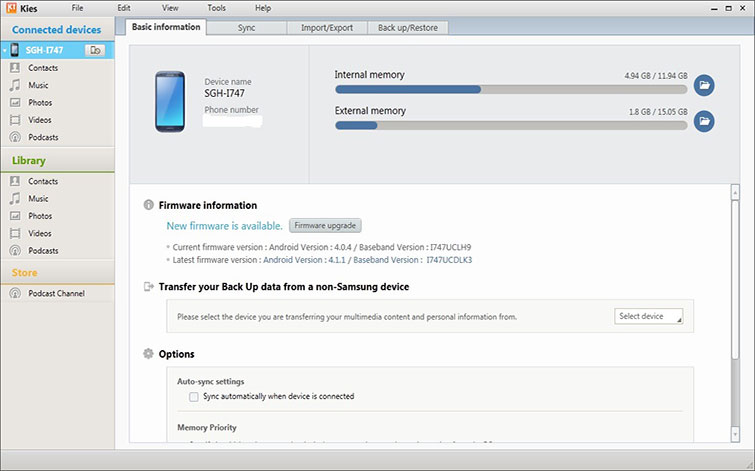This screenshot has height=471, width=755.
Task: Open Contacts icon under Library
Action: tap(15, 181)
